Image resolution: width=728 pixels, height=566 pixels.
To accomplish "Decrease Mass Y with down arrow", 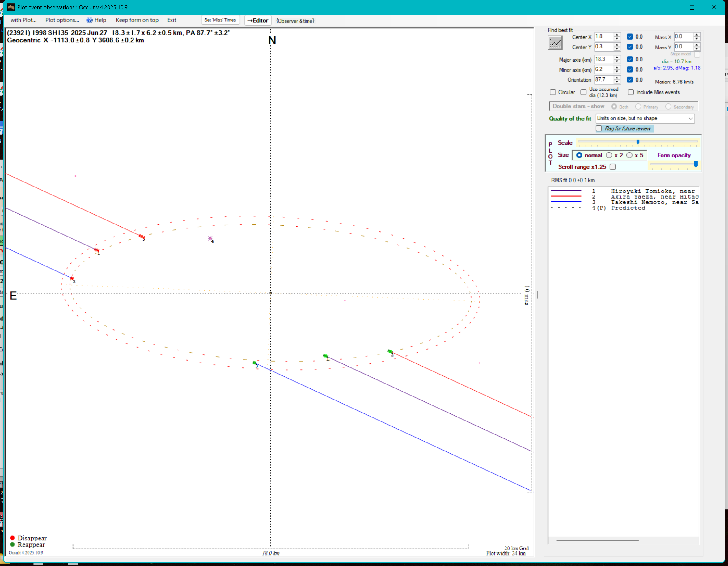I will point(697,49).
